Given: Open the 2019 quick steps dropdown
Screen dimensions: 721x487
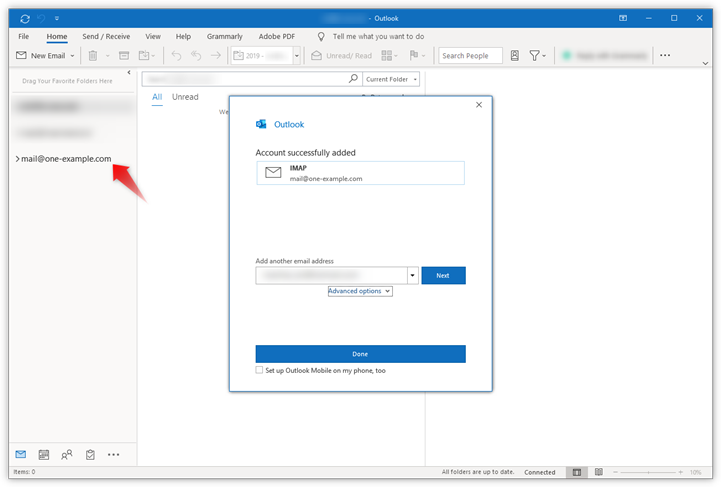Looking at the screenshot, I should click(x=297, y=56).
